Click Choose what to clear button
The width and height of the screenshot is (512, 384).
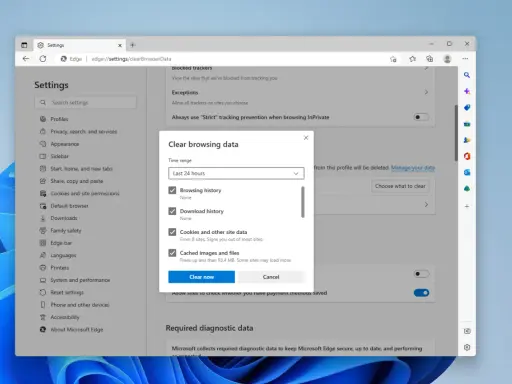point(400,186)
